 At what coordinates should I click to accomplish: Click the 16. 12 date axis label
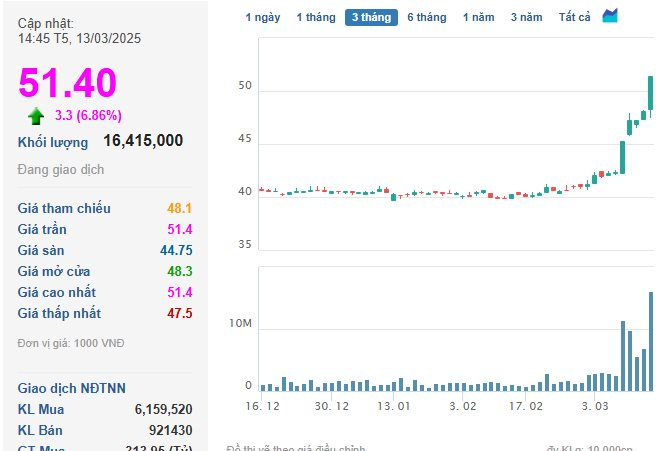tap(263, 407)
